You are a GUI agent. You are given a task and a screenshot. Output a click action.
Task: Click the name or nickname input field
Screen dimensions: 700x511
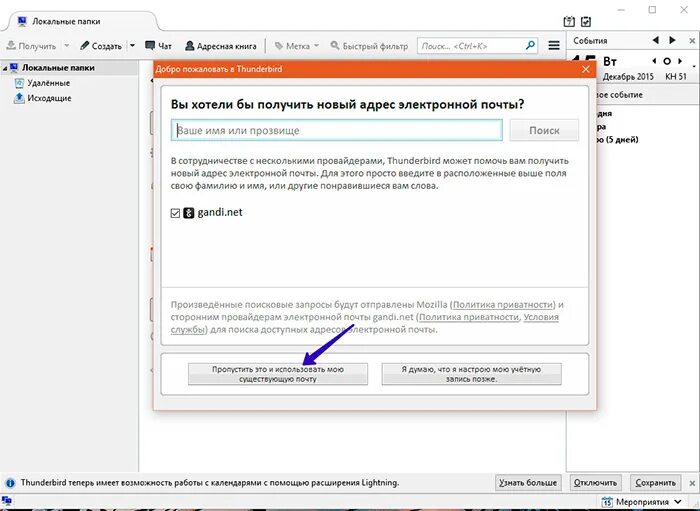[x=337, y=130]
